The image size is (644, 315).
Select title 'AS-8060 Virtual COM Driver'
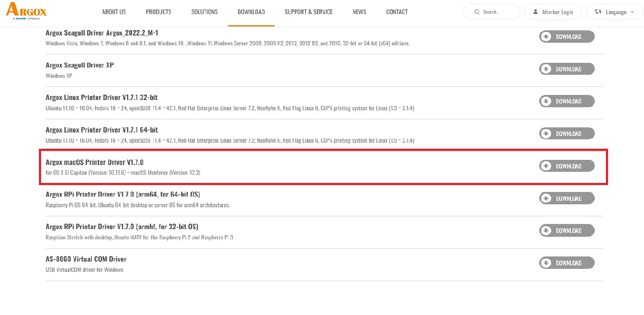(x=86, y=259)
